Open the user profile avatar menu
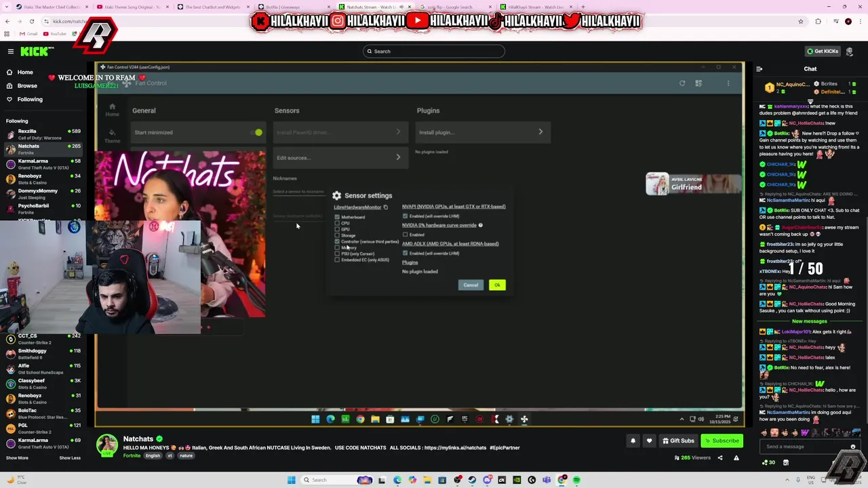Screen dimensions: 868x488 coord(850,52)
